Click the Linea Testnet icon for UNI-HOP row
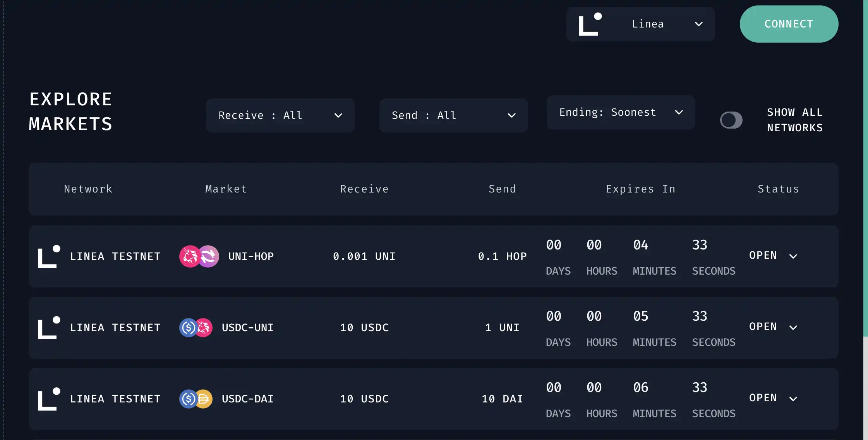868x440 pixels. click(49, 256)
